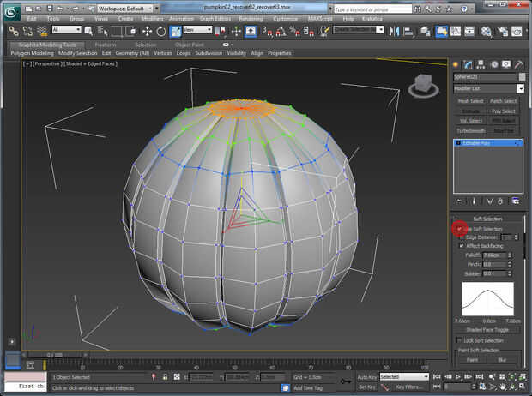
Task: Open the Modify command panel tab
Action: (468, 64)
